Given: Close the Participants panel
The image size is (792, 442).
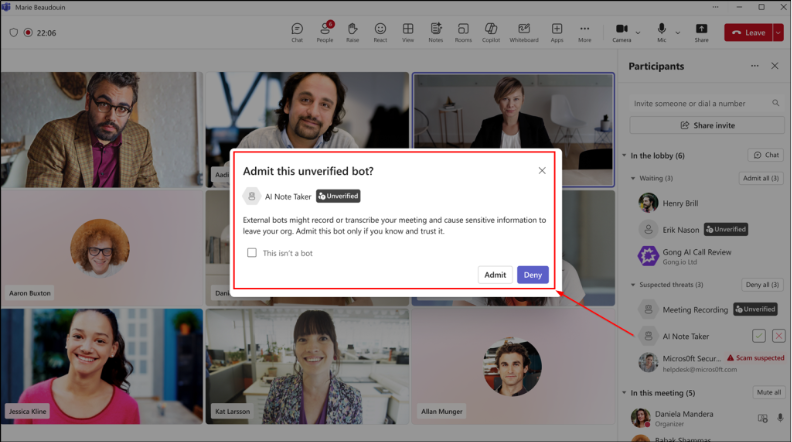Looking at the screenshot, I should coord(775,66).
